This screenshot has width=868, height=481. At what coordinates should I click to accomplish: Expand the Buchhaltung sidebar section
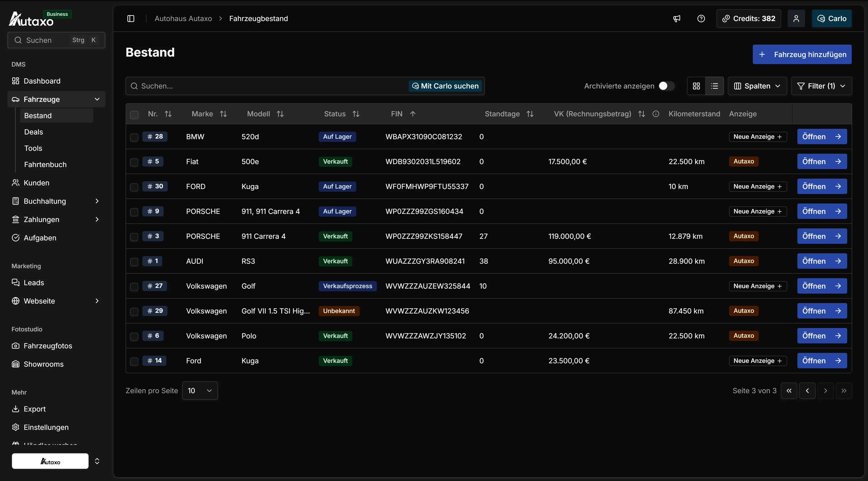point(56,201)
